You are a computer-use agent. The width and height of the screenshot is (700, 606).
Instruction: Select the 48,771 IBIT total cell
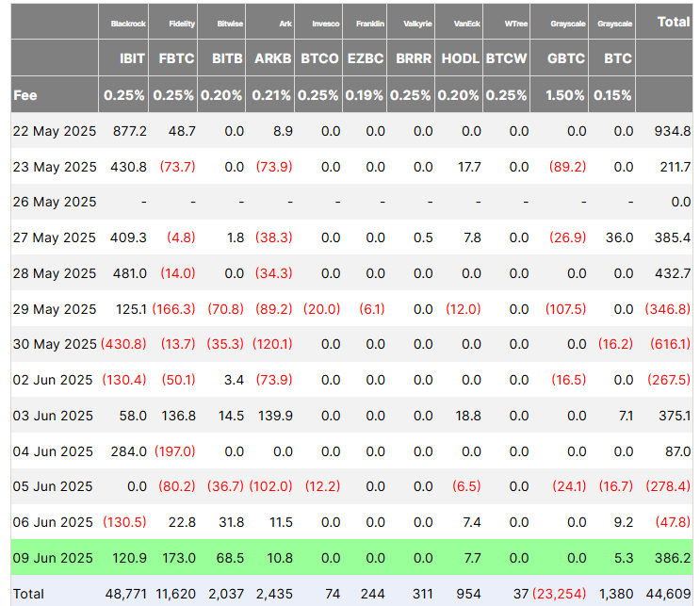(x=126, y=594)
